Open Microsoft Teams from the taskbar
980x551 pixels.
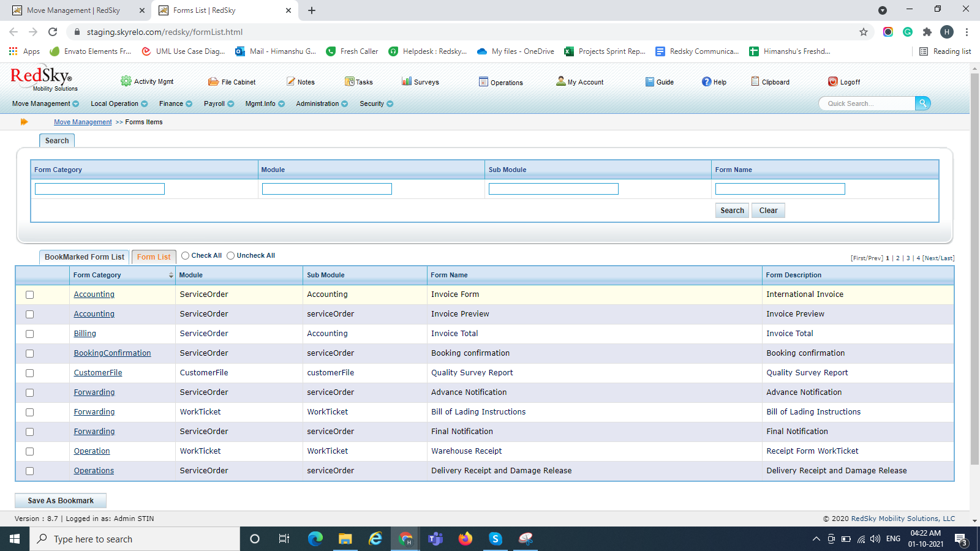click(x=435, y=539)
